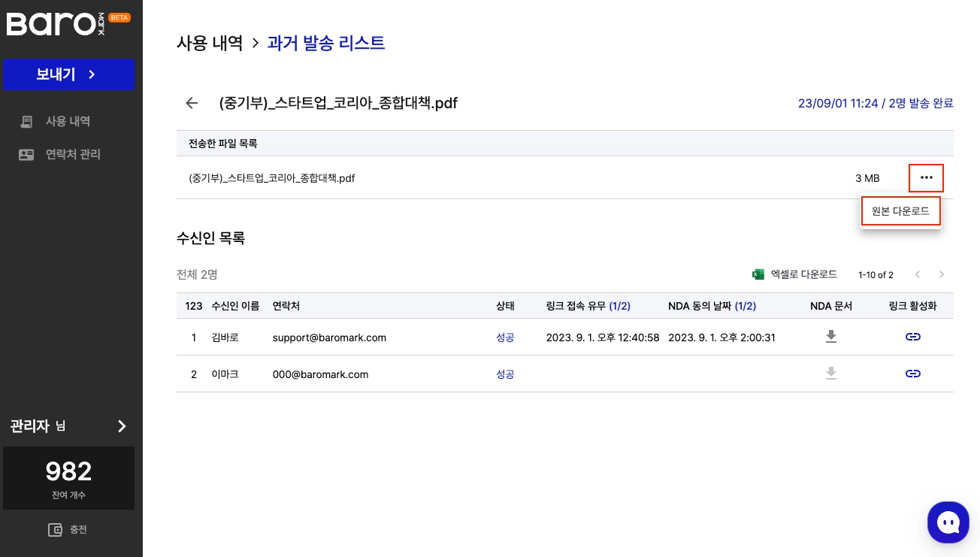Click the 사용 내역 receipt icon

tap(26, 121)
